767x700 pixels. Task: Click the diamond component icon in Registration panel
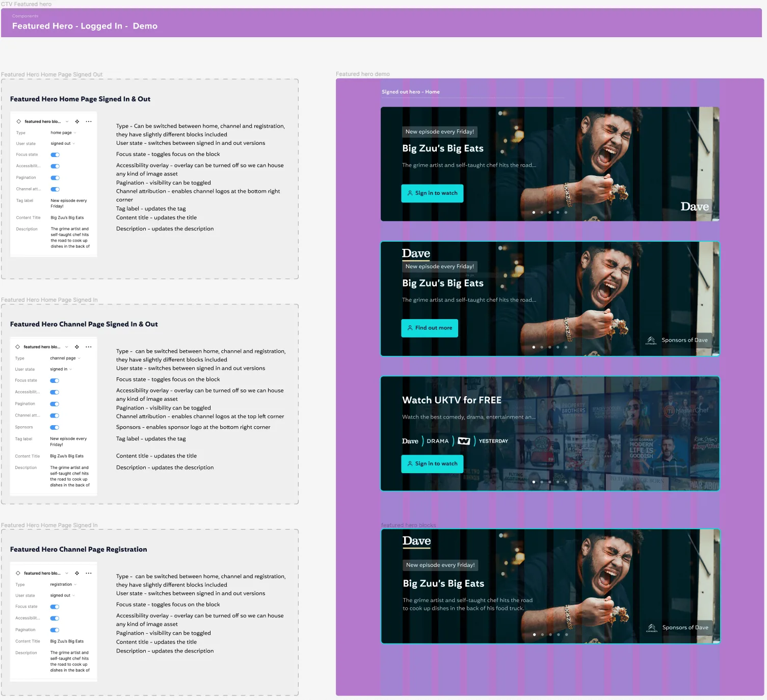pyautogui.click(x=18, y=573)
